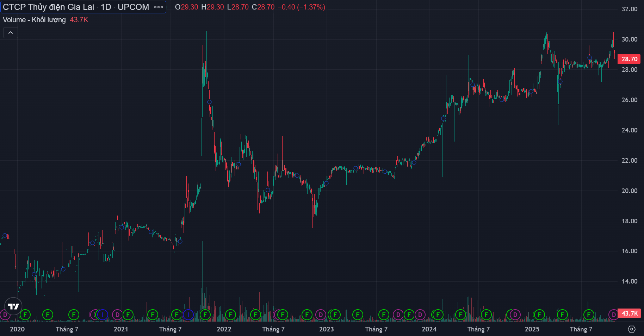Click the purple D marker beside 43.7K label
The width and height of the screenshot is (644, 336).
click(613, 315)
